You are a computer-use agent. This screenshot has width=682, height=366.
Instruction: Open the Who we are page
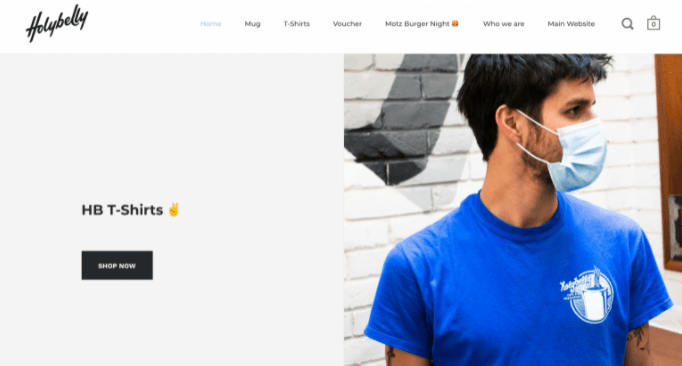click(x=504, y=24)
